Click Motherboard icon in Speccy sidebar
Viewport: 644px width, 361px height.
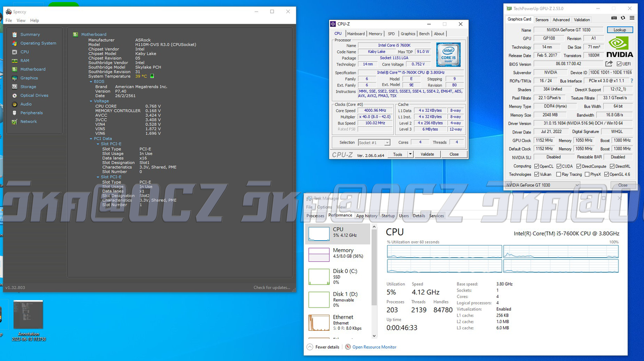(x=14, y=69)
